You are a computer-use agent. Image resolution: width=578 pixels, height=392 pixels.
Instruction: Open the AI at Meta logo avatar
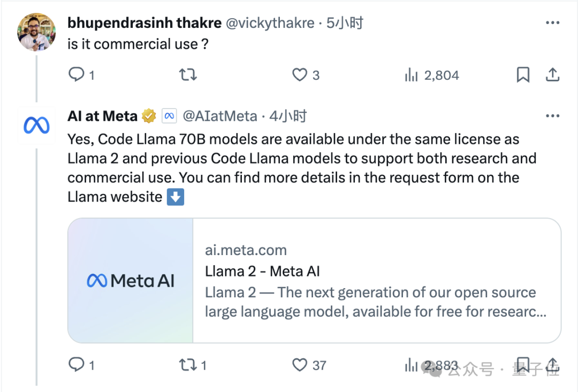[x=36, y=126]
